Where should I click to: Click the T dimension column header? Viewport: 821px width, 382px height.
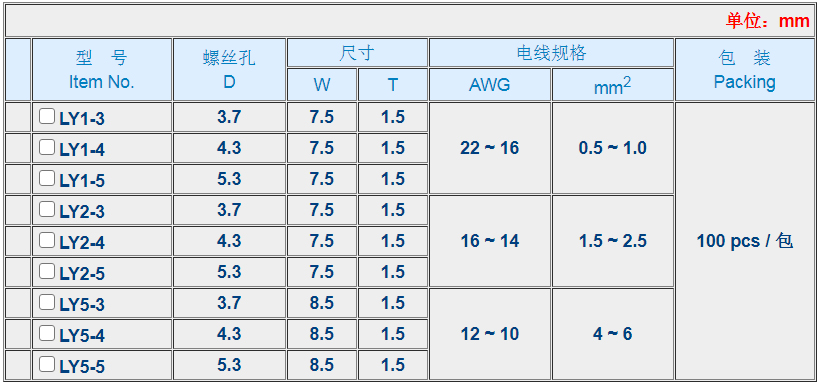(393, 85)
